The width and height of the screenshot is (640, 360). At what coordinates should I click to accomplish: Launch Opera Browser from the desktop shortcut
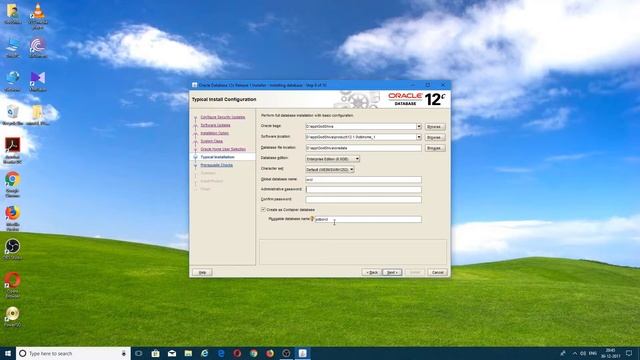tap(13, 285)
